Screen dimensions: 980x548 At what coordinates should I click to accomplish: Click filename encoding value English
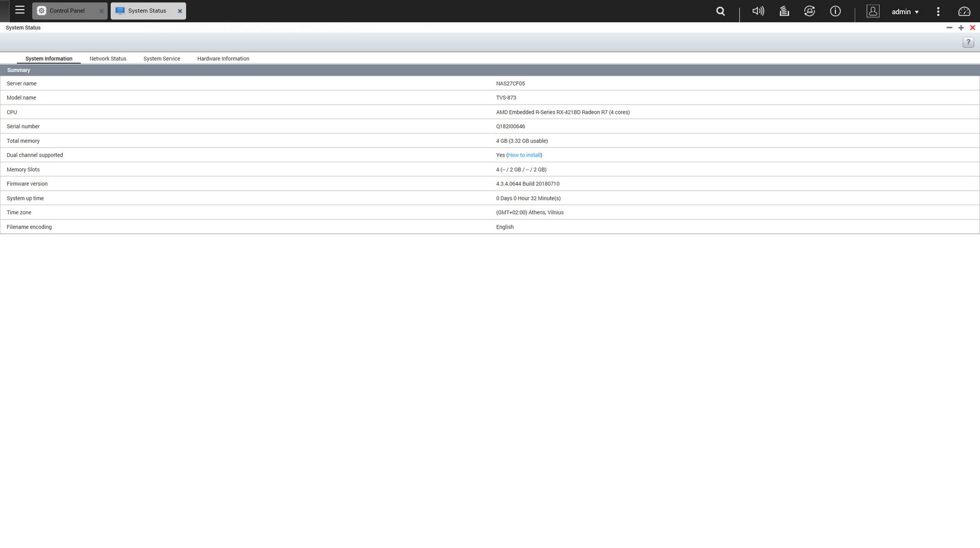(x=505, y=227)
